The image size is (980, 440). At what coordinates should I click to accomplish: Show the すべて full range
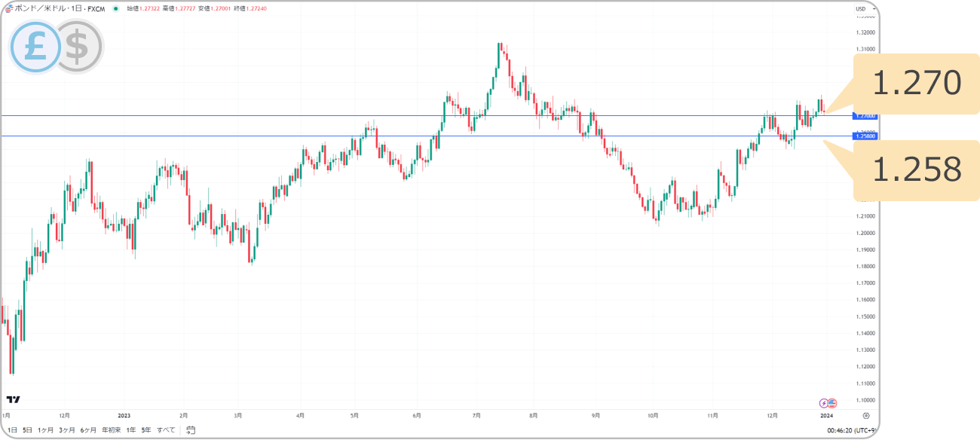pyautogui.click(x=166, y=430)
